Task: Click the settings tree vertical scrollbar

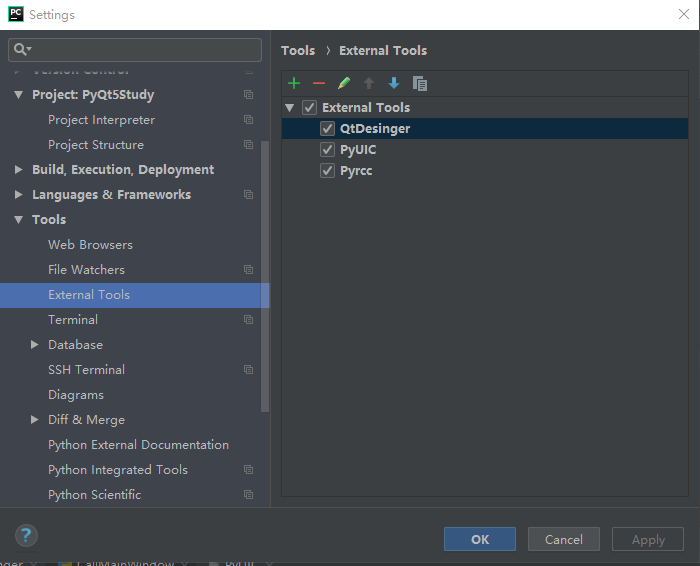Action: click(265, 277)
